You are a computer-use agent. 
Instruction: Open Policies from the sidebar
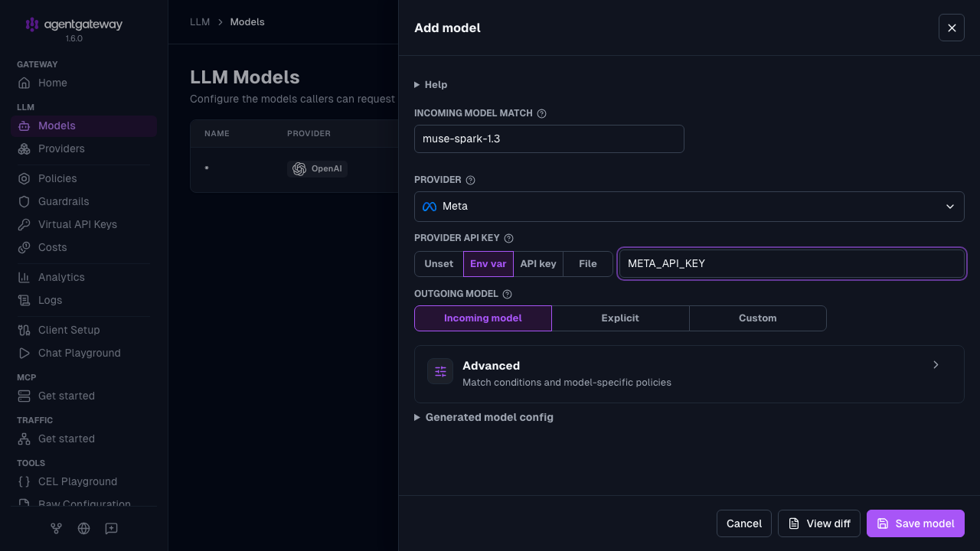pos(84,178)
